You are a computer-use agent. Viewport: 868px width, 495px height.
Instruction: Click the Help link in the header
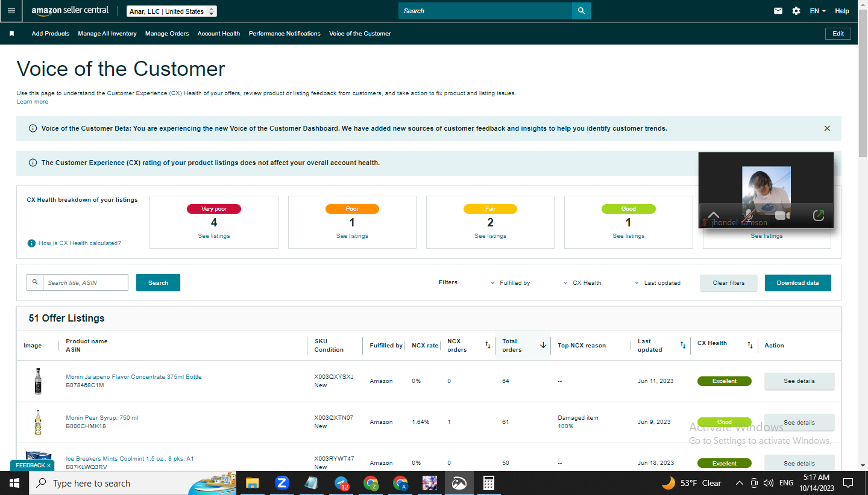842,11
